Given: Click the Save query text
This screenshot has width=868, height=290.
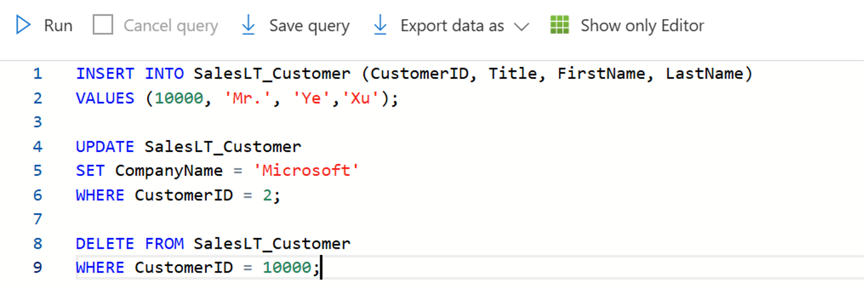Looking at the screenshot, I should (x=309, y=26).
